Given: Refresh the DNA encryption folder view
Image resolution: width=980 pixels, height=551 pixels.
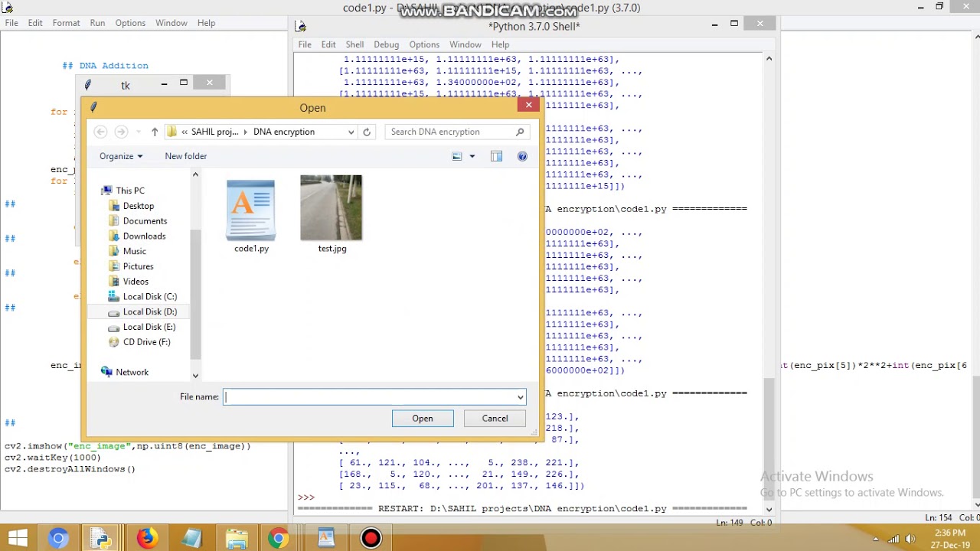Looking at the screenshot, I should click(367, 132).
